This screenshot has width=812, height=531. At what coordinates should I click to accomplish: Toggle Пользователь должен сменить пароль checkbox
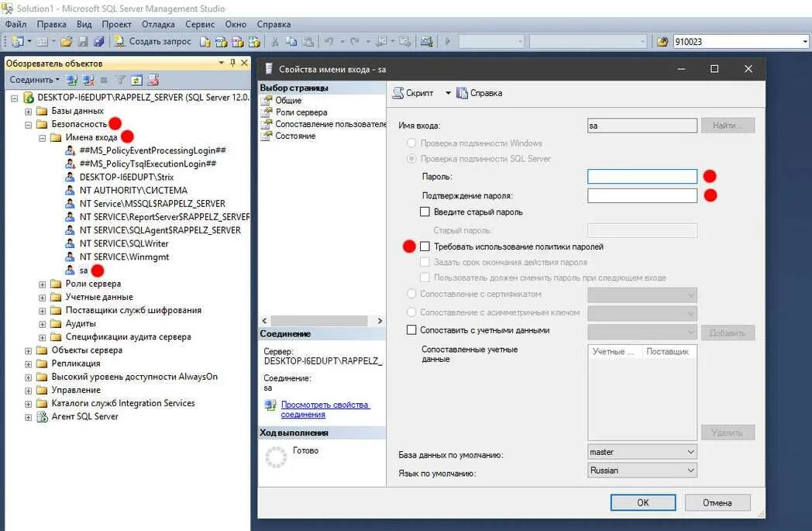[425, 278]
